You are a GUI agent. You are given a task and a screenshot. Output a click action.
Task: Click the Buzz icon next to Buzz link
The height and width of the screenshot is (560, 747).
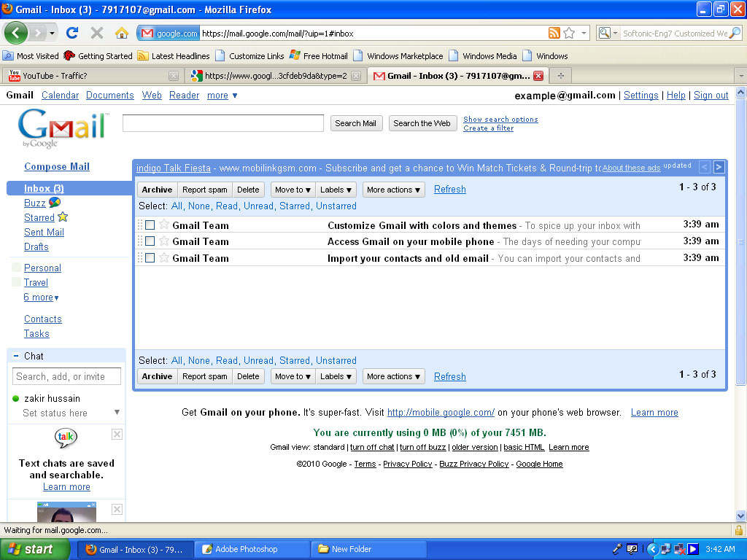[55, 203]
